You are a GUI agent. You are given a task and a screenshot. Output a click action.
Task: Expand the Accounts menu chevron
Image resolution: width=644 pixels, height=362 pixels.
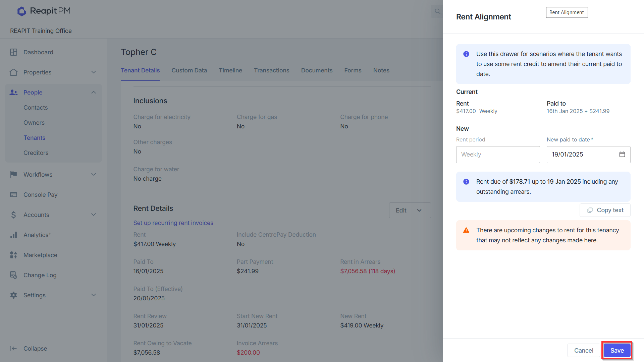(94, 215)
